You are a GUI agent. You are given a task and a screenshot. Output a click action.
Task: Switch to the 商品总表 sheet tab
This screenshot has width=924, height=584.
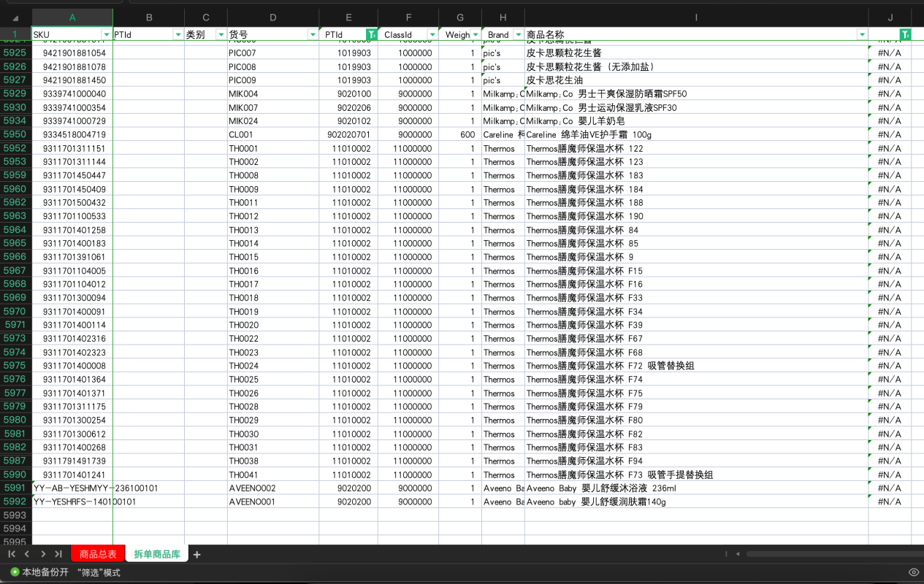click(98, 555)
